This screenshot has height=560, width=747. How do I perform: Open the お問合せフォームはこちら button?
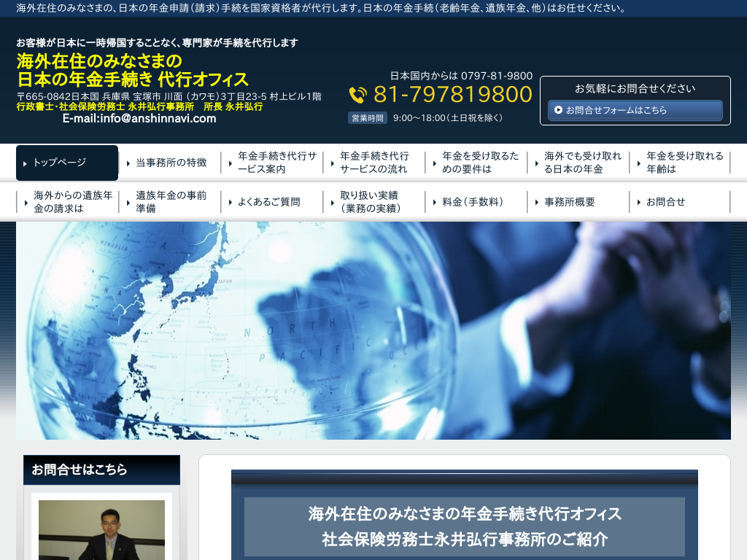tap(635, 110)
